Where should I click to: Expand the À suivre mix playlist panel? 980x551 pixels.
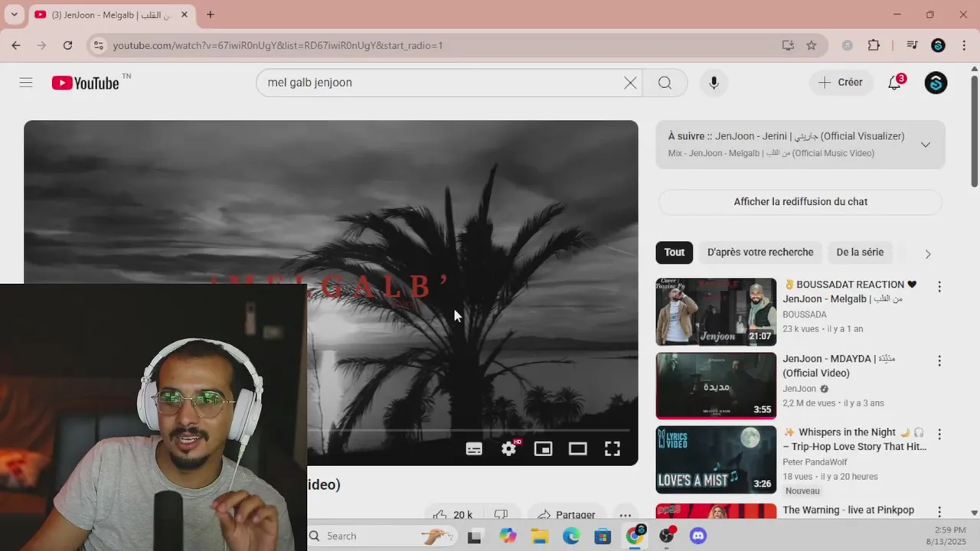(x=926, y=145)
